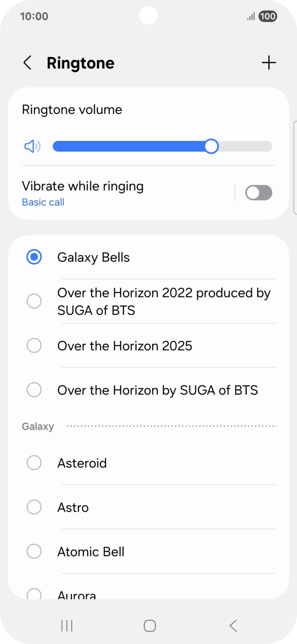Tap the back arrow next to Ringtone
The image size is (297, 644).
click(28, 62)
